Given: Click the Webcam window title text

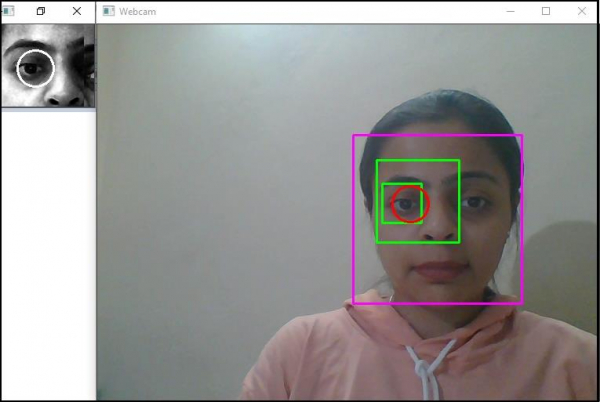Looking at the screenshot, I should click(x=137, y=11).
